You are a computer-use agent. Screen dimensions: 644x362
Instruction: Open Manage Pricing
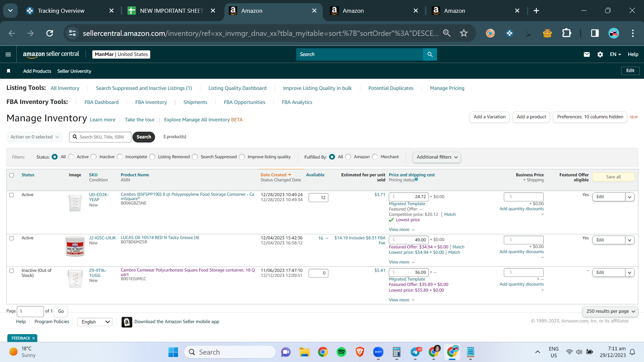tap(447, 88)
